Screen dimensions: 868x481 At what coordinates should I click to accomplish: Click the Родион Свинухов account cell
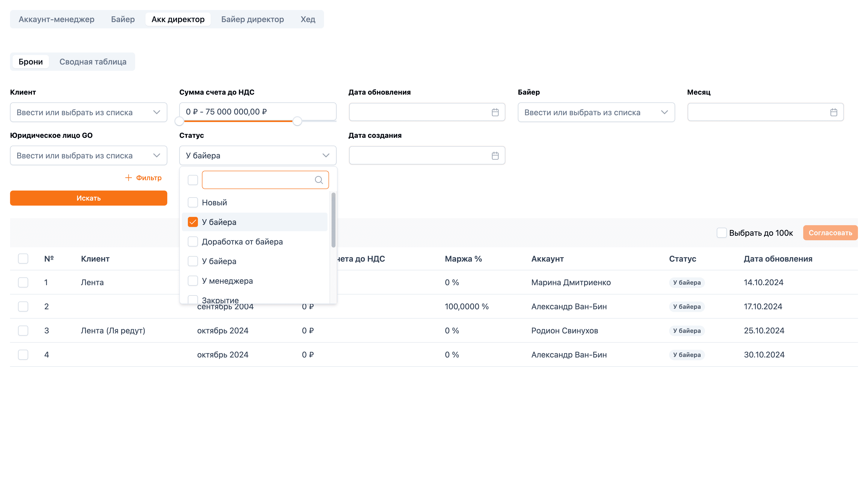pyautogui.click(x=564, y=330)
